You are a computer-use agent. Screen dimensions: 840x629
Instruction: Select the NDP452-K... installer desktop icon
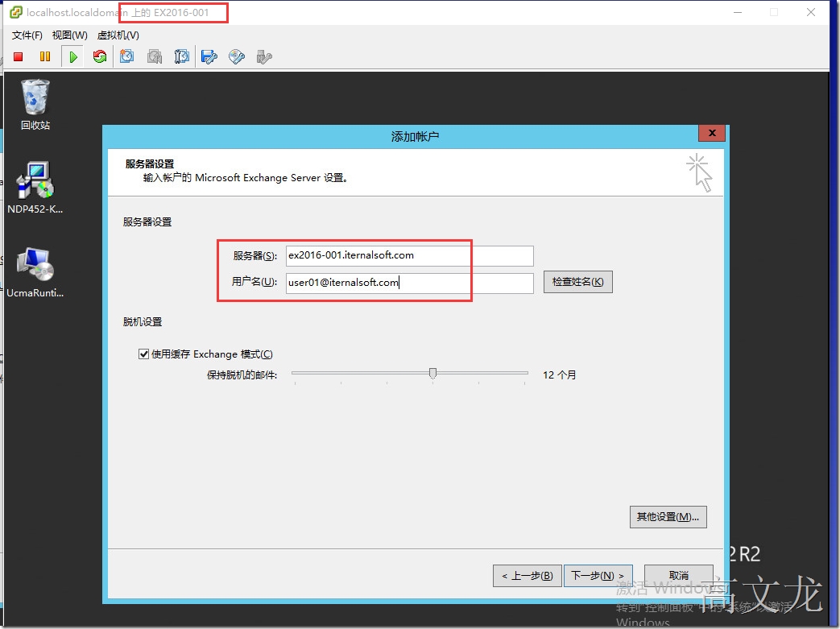click(35, 188)
